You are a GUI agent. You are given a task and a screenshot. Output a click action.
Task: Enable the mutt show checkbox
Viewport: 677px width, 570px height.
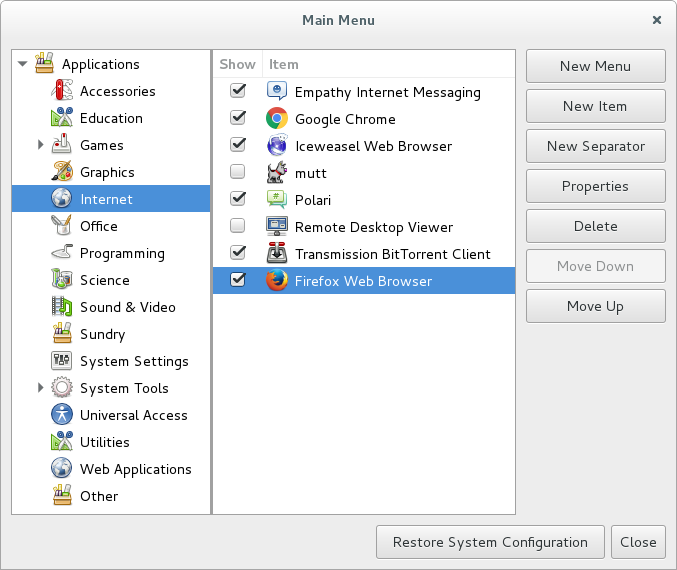pyautogui.click(x=238, y=173)
